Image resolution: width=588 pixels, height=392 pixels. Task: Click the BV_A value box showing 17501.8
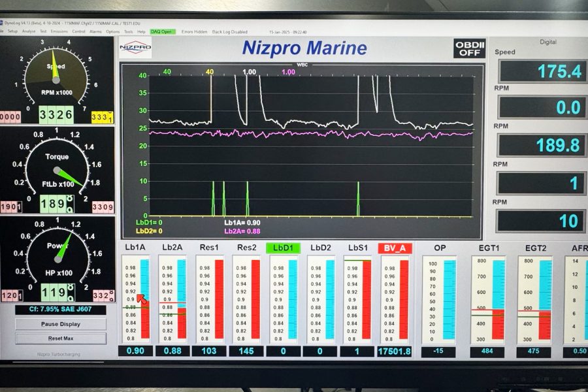[395, 351]
